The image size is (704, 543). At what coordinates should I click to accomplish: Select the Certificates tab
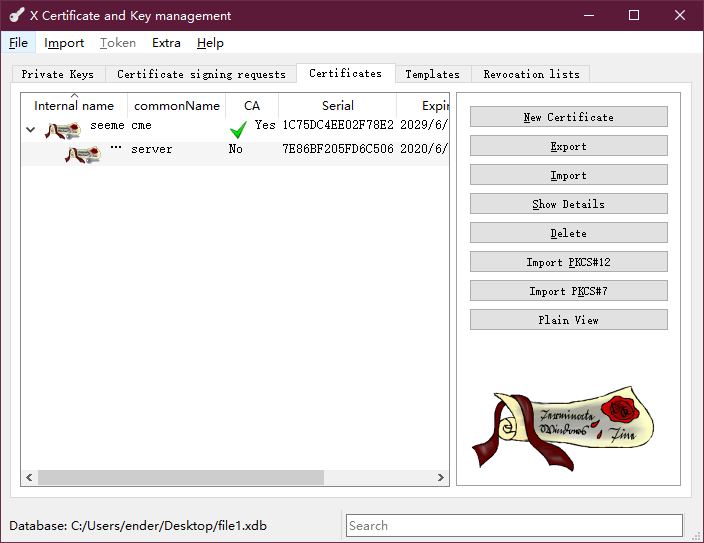[x=345, y=73]
